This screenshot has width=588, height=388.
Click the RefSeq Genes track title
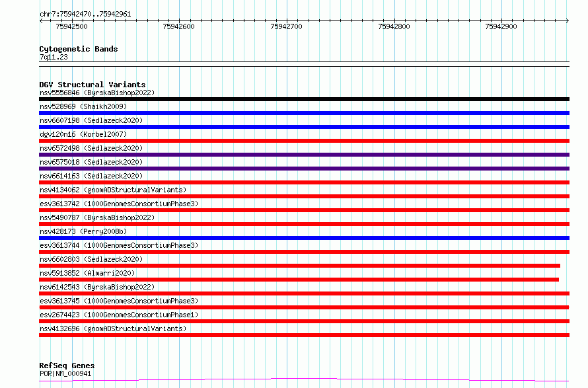click(x=67, y=366)
